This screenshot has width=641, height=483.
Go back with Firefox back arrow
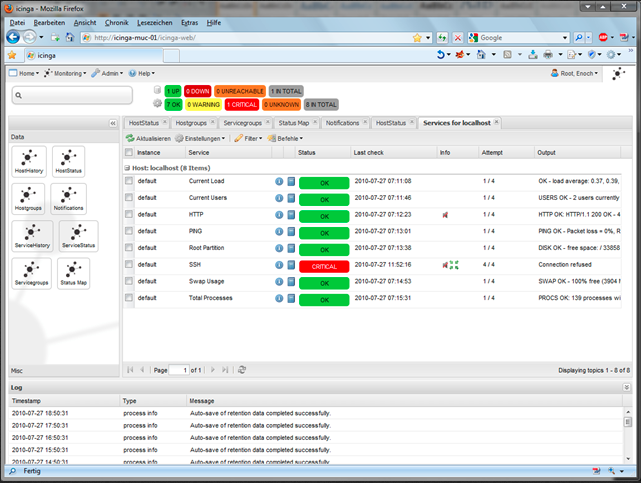coord(13,37)
